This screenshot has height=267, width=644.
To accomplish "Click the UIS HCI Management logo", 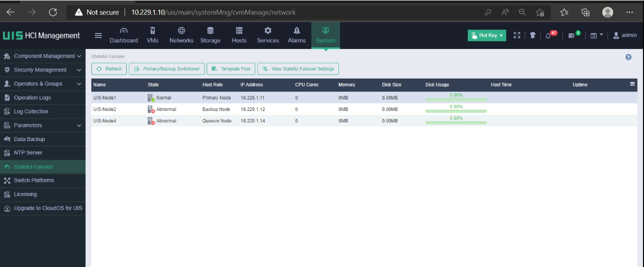I will click(41, 35).
